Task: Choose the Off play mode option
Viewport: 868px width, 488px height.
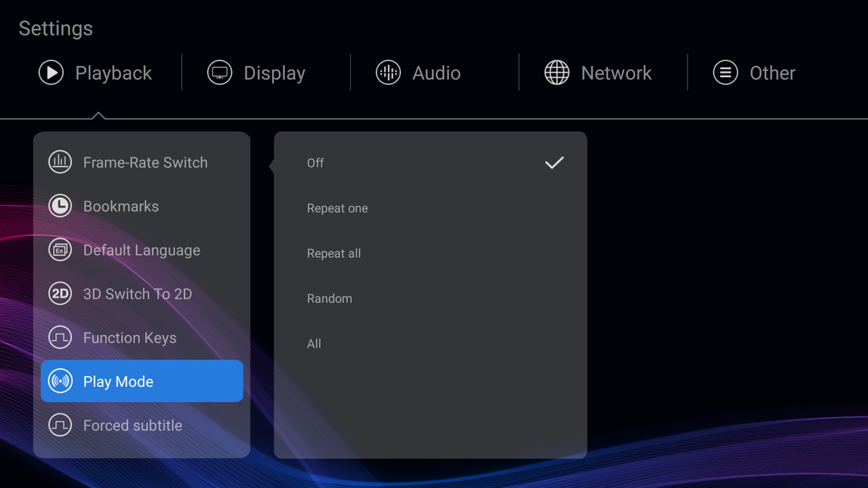Action: [x=430, y=163]
